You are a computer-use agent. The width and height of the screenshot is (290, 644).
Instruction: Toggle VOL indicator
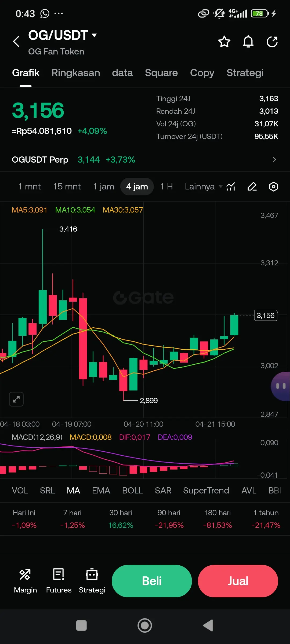20,491
